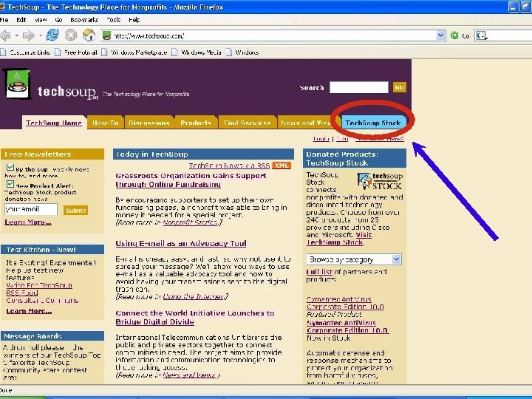Open the Back button history dropdown arrow
Image resolution: width=532 pixels, height=399 pixels.
tap(16, 35)
